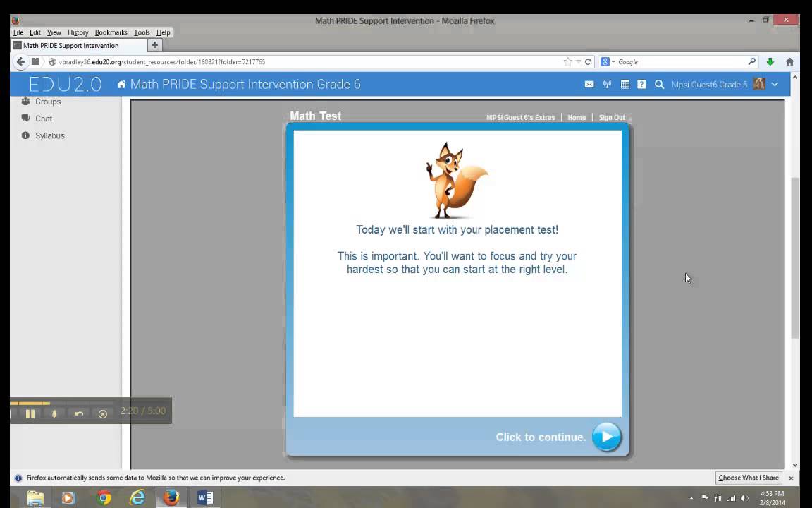
Task: Click the blue continue arrow button
Action: coord(606,437)
